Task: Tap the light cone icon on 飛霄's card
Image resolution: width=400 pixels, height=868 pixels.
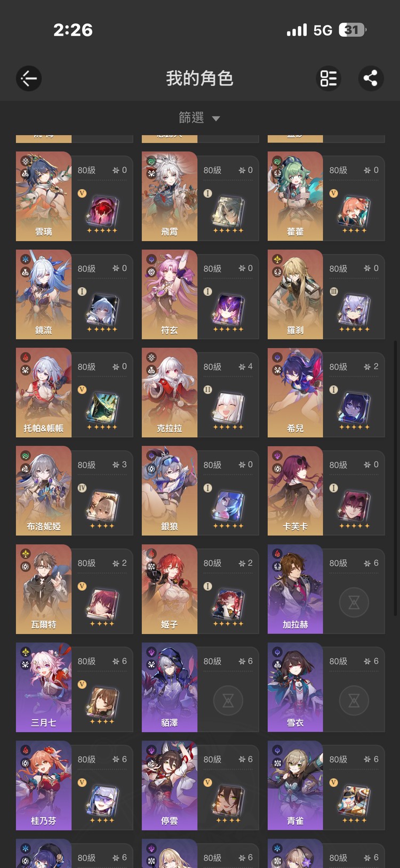Action: 229,210
